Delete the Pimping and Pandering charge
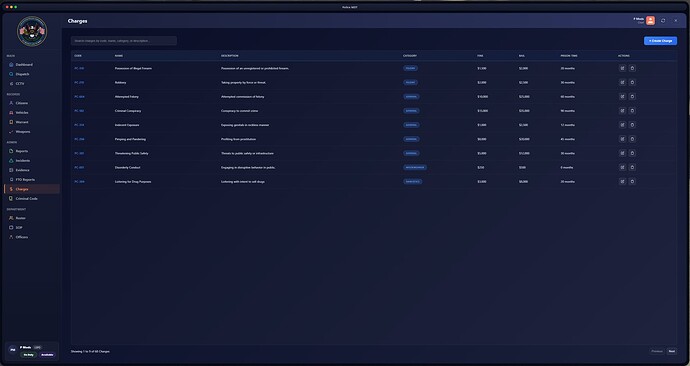Screen dimensions: 690x366 [x=632, y=139]
